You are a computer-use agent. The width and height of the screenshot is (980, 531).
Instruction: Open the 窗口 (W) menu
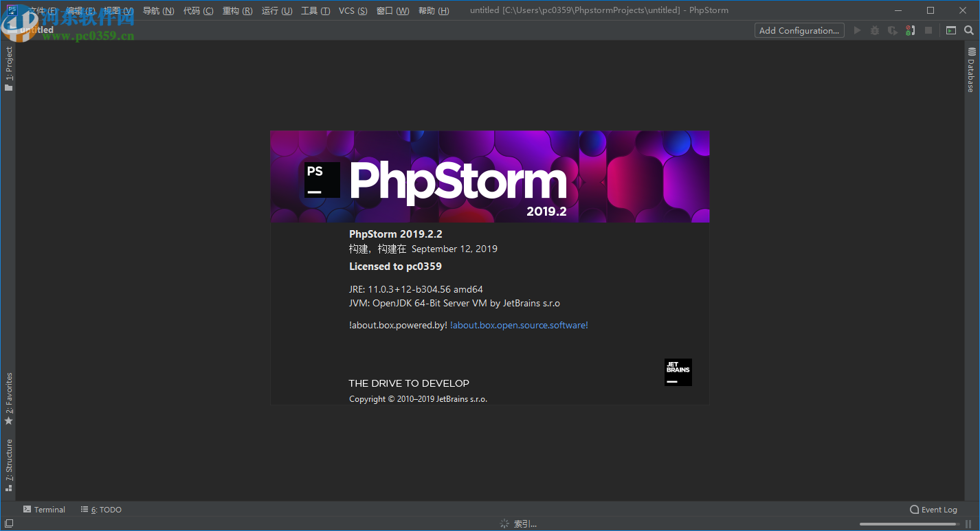pyautogui.click(x=392, y=10)
